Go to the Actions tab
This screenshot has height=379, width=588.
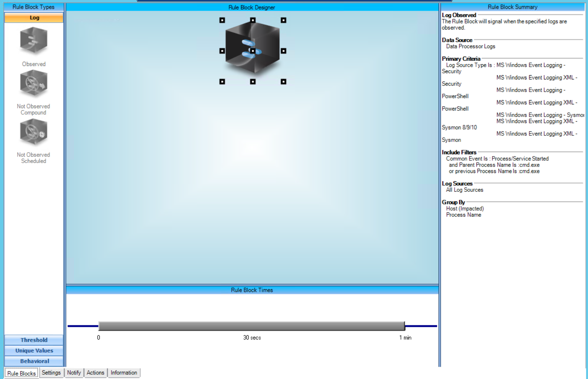point(95,372)
